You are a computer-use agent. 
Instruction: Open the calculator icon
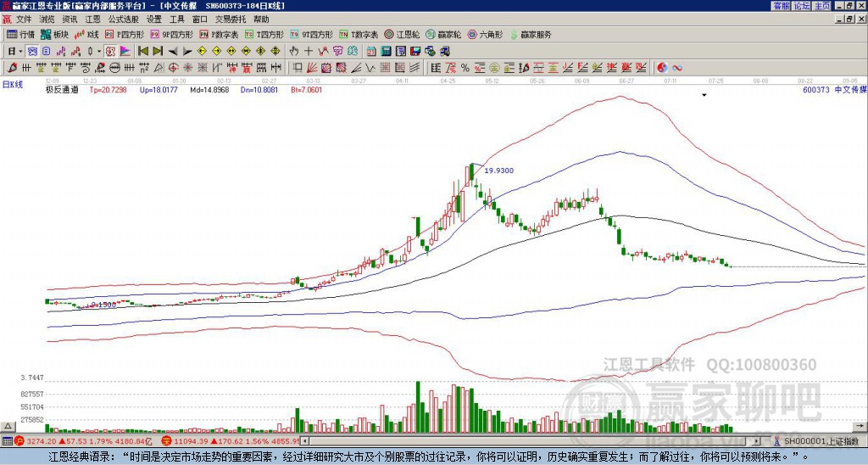click(x=386, y=51)
